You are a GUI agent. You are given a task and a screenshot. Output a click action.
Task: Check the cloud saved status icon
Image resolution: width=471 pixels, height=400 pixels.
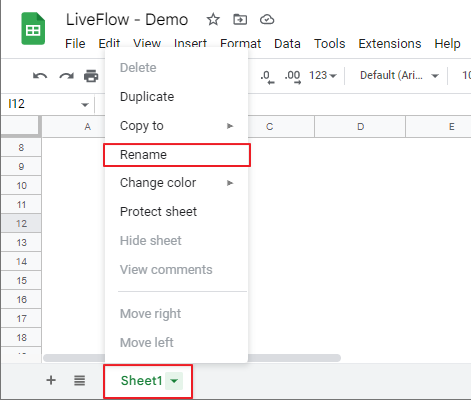[267, 20]
